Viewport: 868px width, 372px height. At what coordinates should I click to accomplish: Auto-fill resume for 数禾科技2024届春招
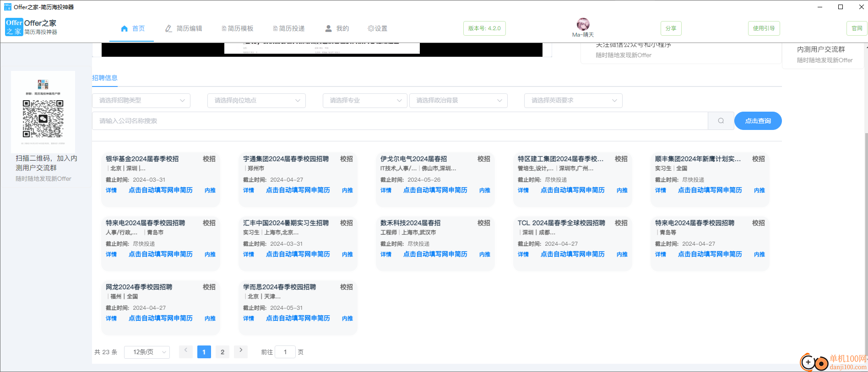tap(435, 254)
